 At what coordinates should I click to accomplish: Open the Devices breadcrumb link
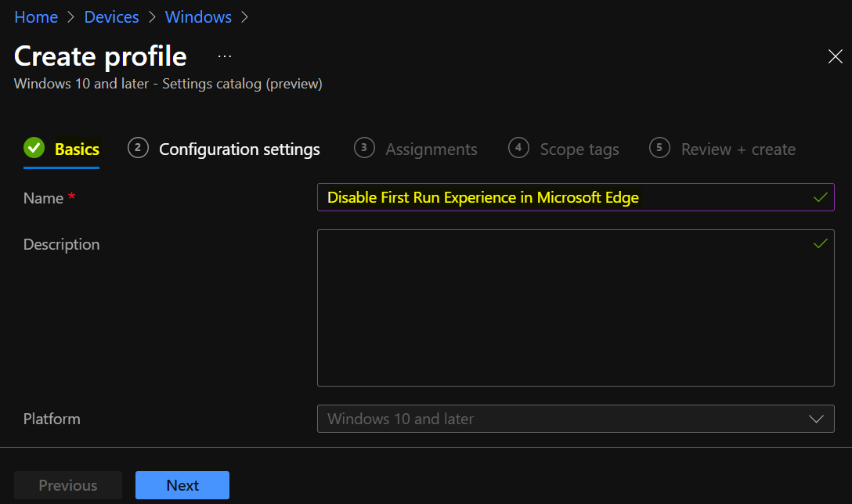tap(111, 16)
